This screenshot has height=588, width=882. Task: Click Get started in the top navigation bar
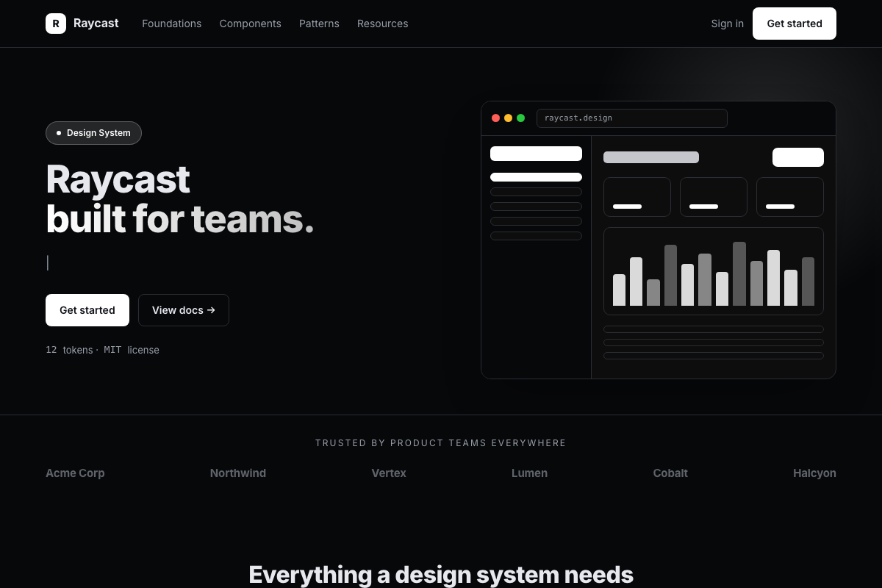click(x=795, y=24)
